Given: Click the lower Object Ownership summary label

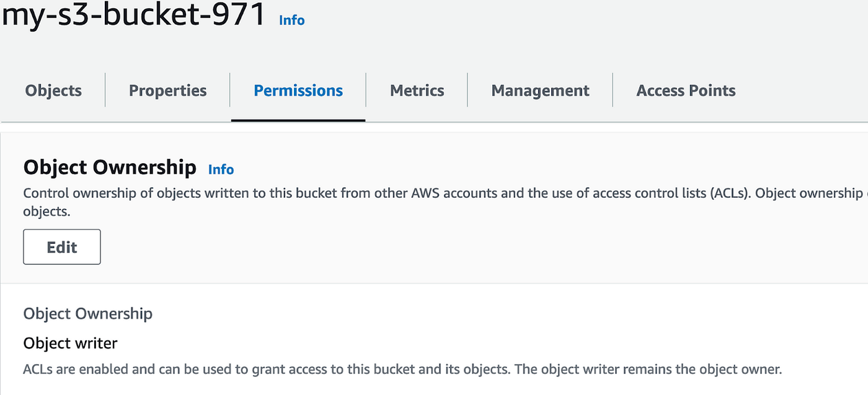Looking at the screenshot, I should [87, 314].
